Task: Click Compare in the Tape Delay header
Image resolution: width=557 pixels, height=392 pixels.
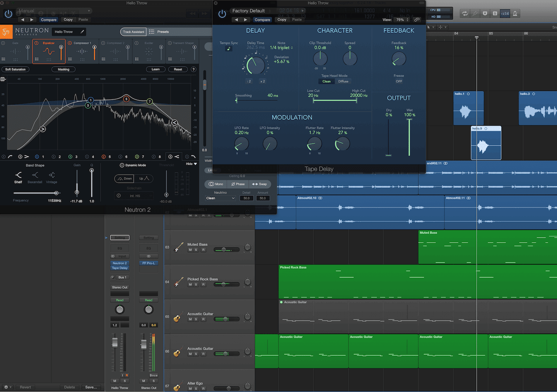Action: 262,20
